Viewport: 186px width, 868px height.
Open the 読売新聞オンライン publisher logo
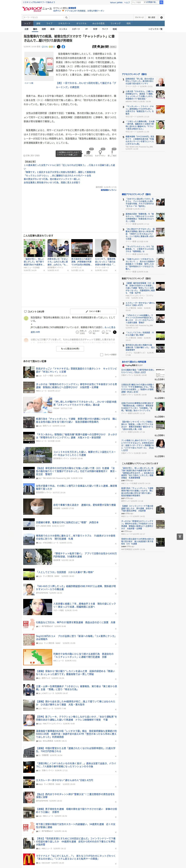tap(104, 47)
